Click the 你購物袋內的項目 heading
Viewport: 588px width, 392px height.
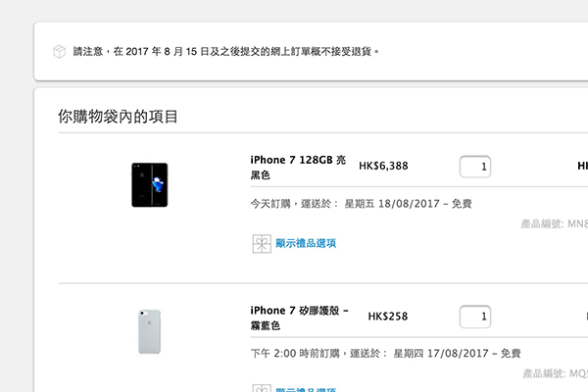click(118, 118)
